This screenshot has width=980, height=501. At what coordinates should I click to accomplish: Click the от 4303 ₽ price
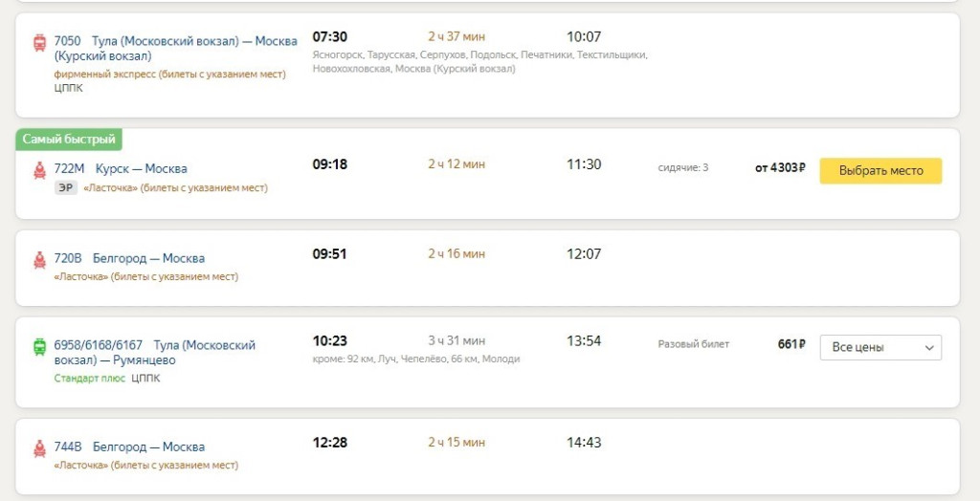pos(780,169)
